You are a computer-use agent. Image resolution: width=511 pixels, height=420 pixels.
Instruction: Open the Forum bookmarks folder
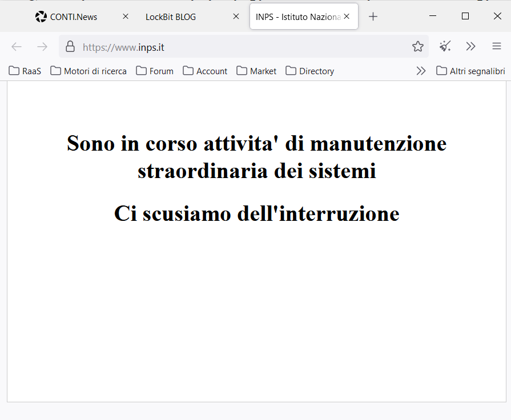(x=155, y=71)
